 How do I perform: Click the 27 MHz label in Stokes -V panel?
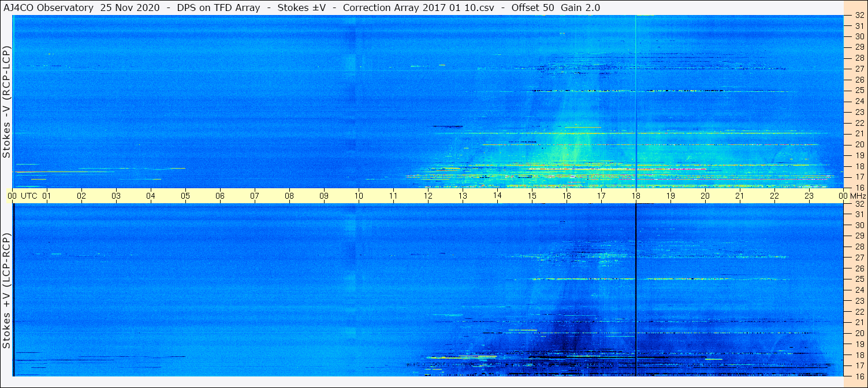point(859,69)
